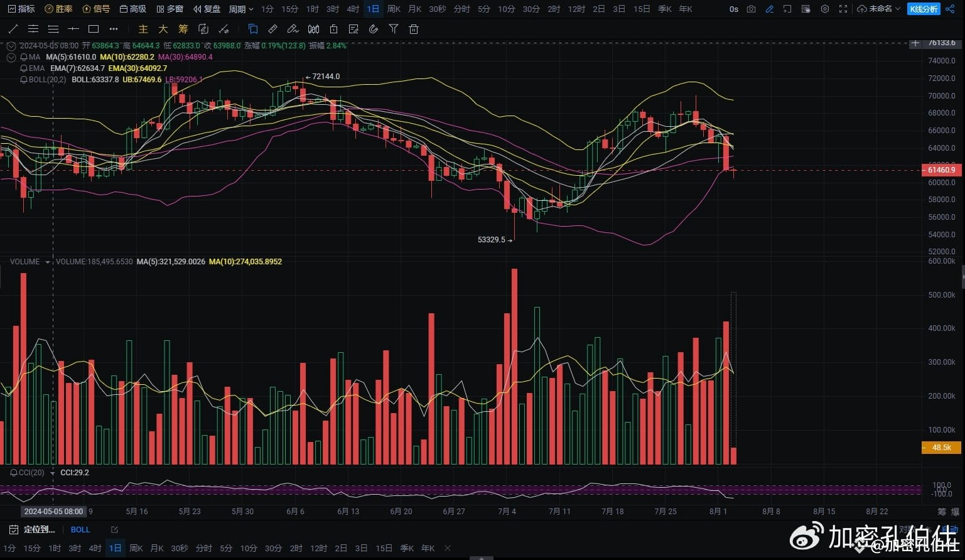
Task: Collapse the MA indicators chevron
Action: (x=11, y=57)
